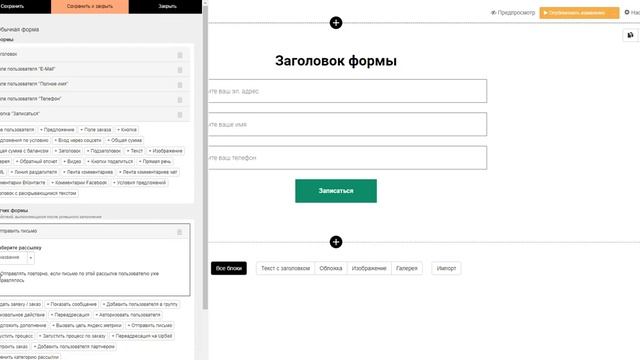This screenshot has width=640, height=360.
Task: Add 'Переадресация' handler chip
Action: tap(70, 315)
